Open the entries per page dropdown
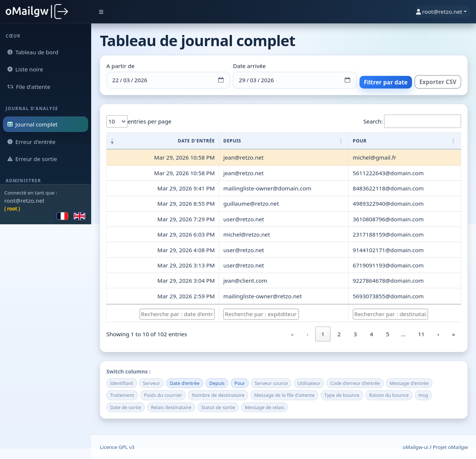Screen dimensions: 476x459 click(117, 121)
